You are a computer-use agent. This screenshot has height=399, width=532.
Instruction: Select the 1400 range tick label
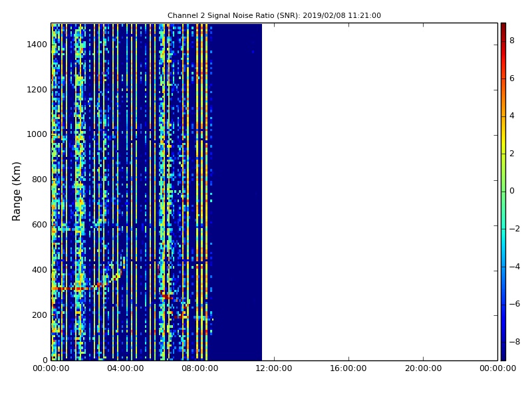click(x=37, y=45)
